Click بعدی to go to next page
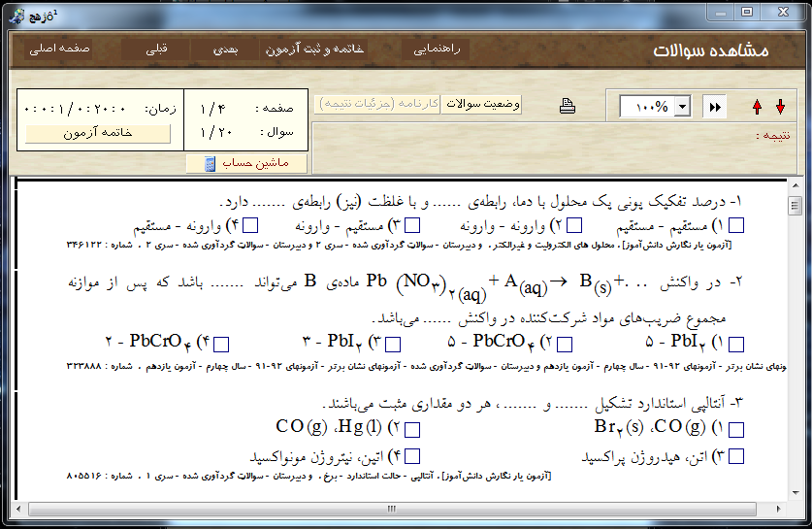 point(225,49)
